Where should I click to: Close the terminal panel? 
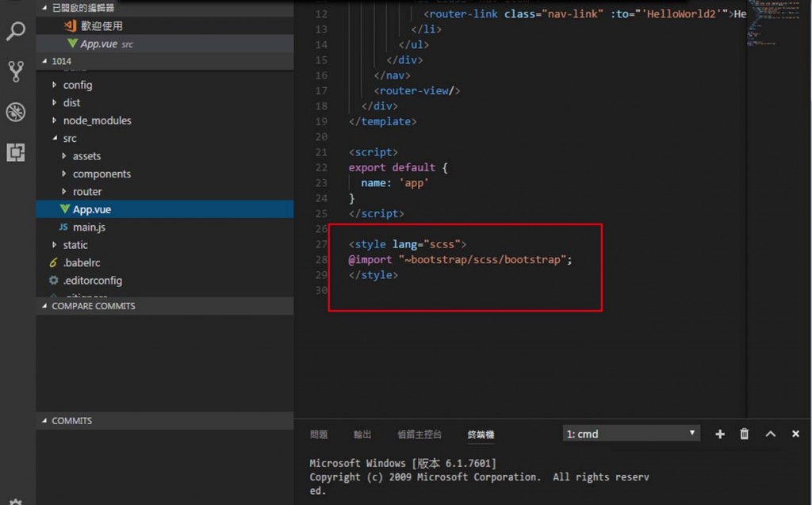click(x=795, y=434)
